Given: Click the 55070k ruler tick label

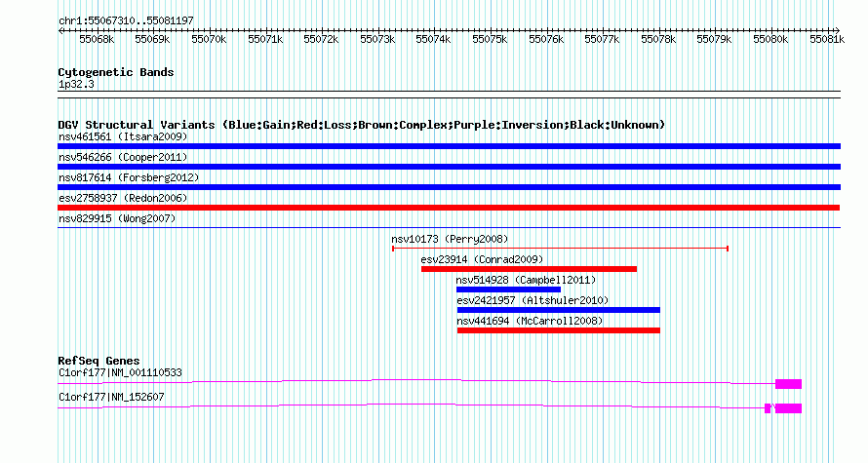Looking at the screenshot, I should 209,39.
